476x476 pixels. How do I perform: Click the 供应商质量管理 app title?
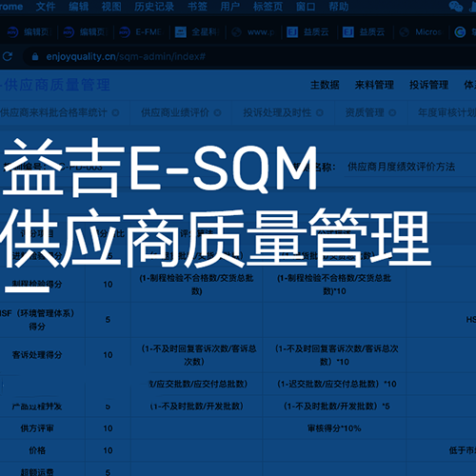point(56,85)
